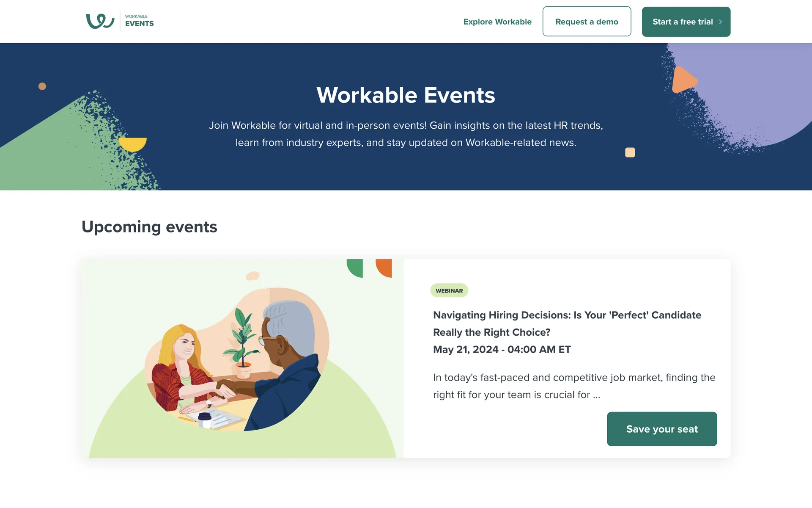Screen dimensions: 812x508
Task: Click the Workable Events hero heading
Action: click(x=406, y=95)
